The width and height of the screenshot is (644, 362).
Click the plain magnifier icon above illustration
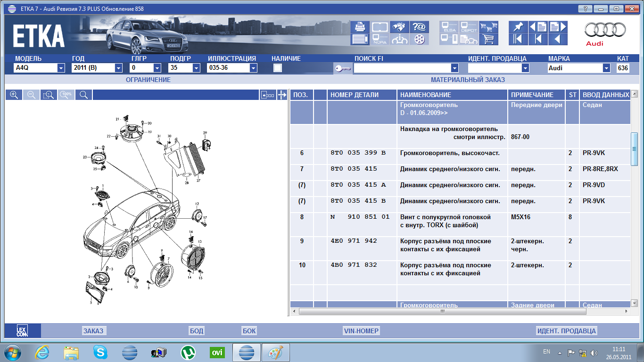pos(84,95)
